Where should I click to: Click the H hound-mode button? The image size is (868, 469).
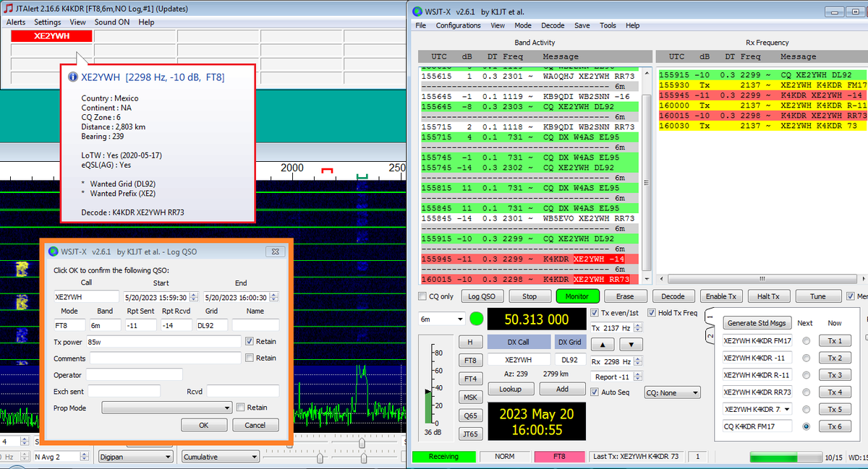pyautogui.click(x=470, y=341)
